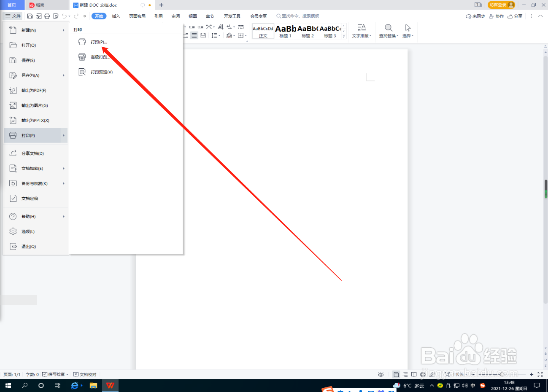The image size is (548, 392).
Task: Expand New (新建(N)) submenu arrow
Action: pos(64,30)
